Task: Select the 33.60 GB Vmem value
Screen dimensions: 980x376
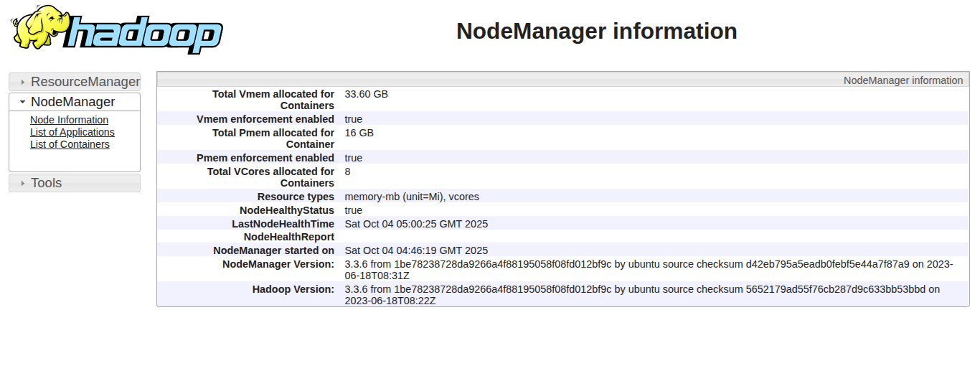Action: click(366, 94)
